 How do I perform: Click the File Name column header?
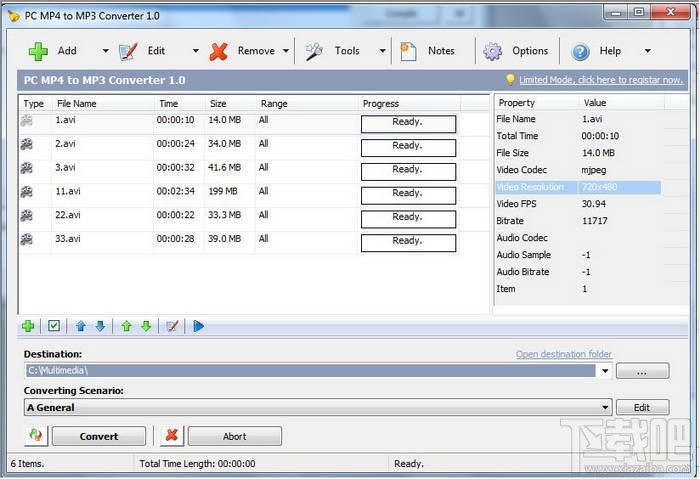(104, 104)
